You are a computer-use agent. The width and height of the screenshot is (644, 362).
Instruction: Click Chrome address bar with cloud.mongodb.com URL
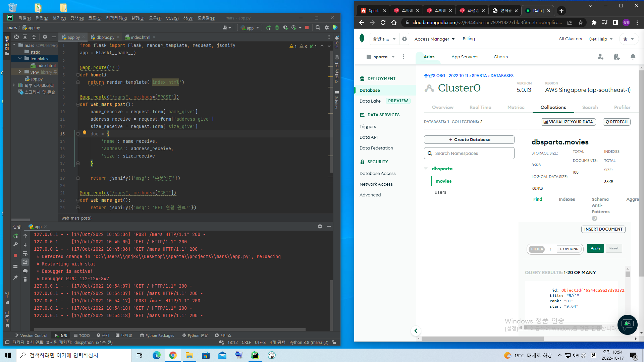click(487, 22)
